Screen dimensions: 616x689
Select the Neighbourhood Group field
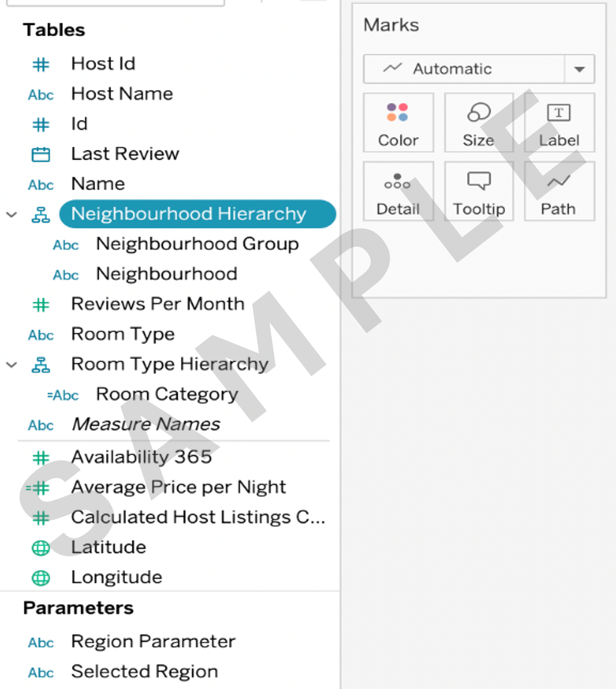pyautogui.click(x=197, y=245)
